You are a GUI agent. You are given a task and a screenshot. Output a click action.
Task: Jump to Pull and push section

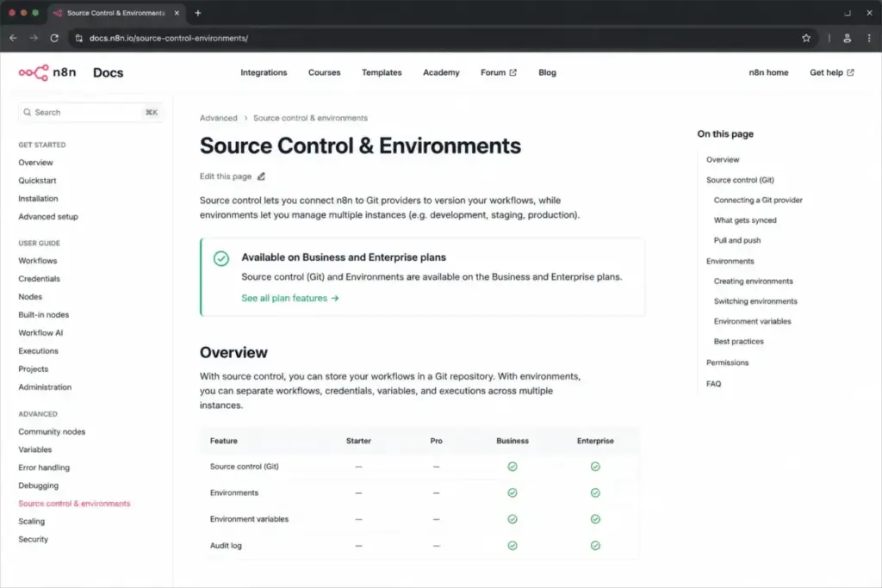tap(737, 240)
